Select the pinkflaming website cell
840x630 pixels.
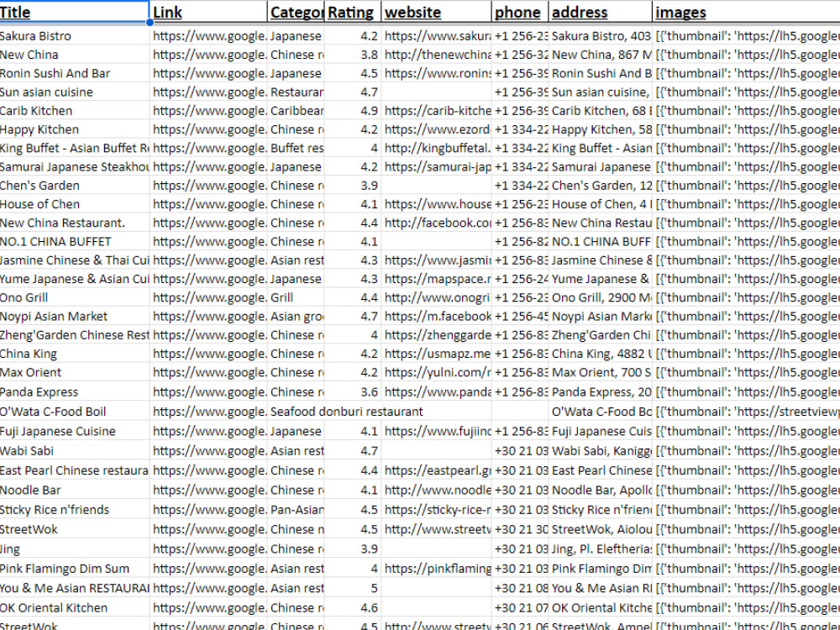pos(436,569)
